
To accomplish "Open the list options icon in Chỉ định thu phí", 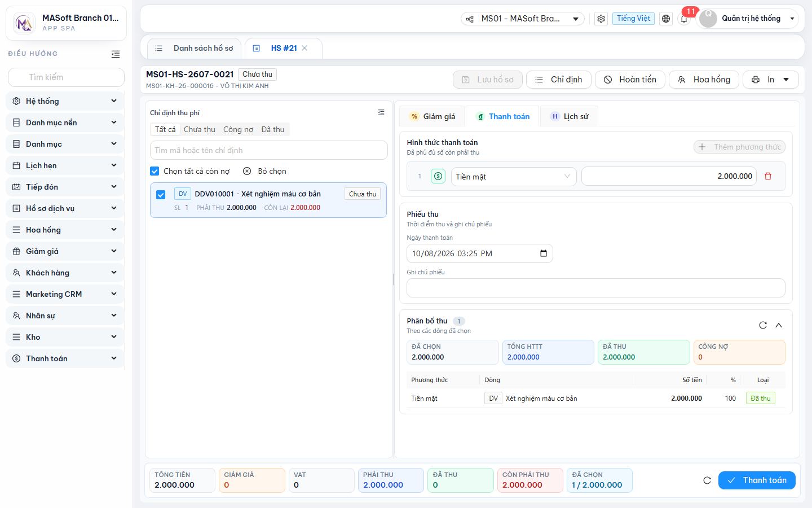I will pyautogui.click(x=381, y=112).
